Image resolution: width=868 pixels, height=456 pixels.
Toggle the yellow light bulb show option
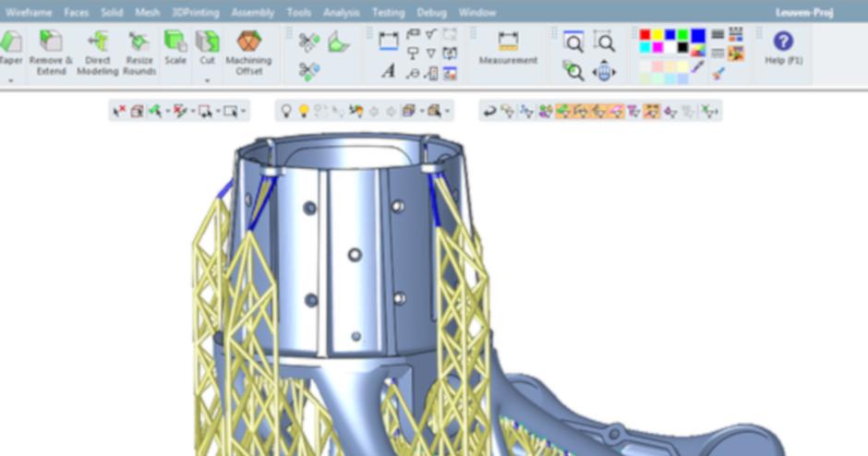point(303,111)
